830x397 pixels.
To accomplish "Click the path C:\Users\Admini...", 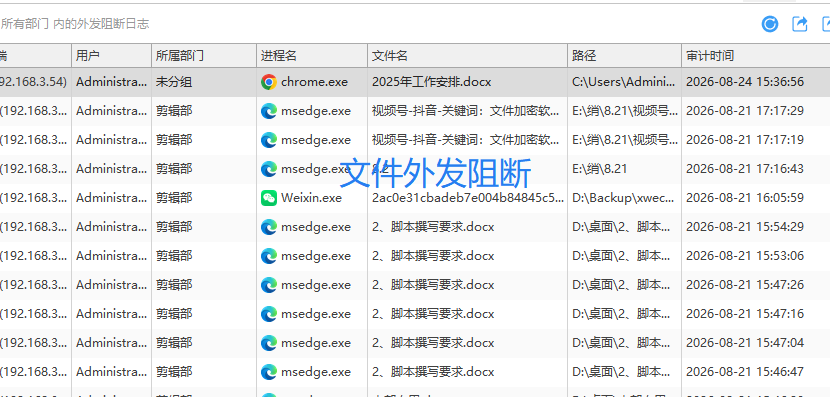I will tap(624, 82).
